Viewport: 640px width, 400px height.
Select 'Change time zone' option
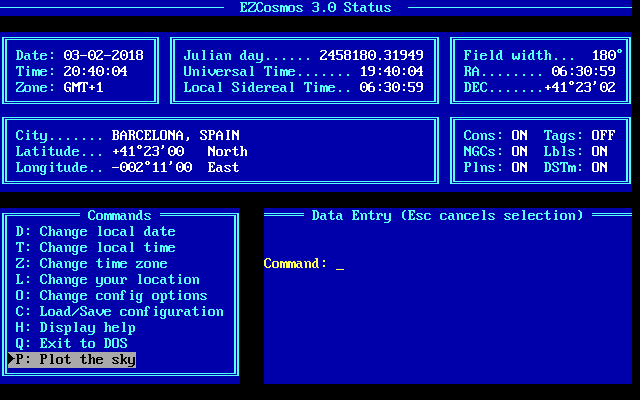tap(91, 264)
